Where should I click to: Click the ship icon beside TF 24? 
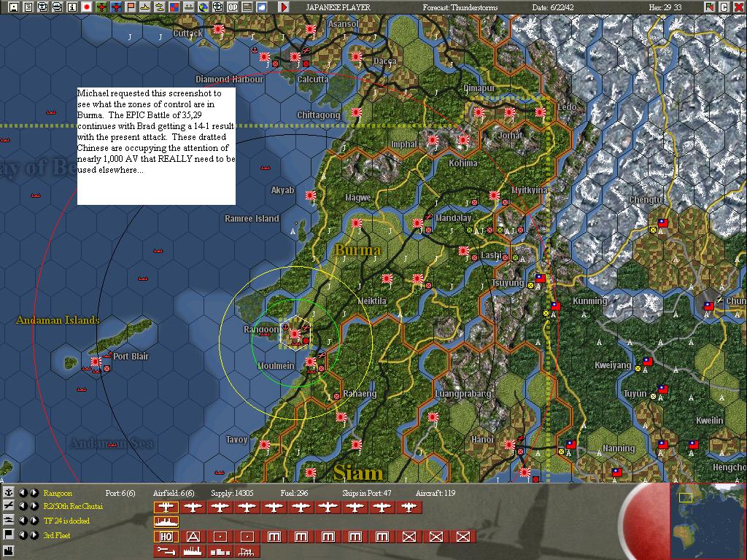point(8,521)
